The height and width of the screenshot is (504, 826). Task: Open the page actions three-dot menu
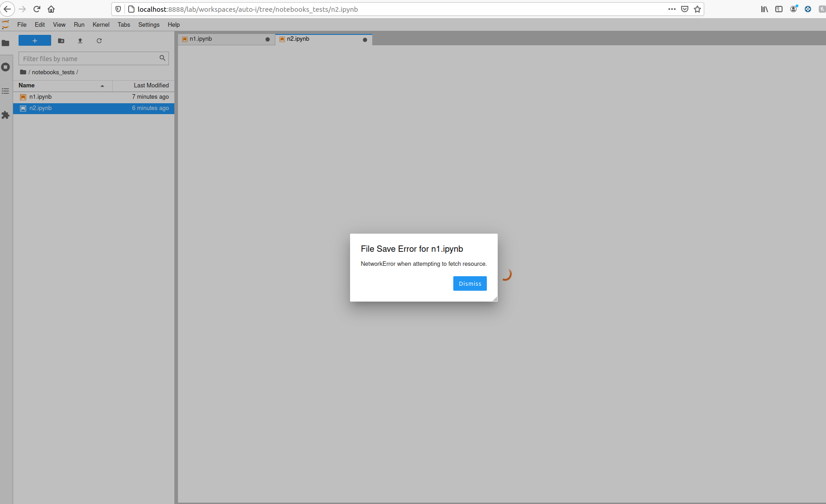point(672,9)
